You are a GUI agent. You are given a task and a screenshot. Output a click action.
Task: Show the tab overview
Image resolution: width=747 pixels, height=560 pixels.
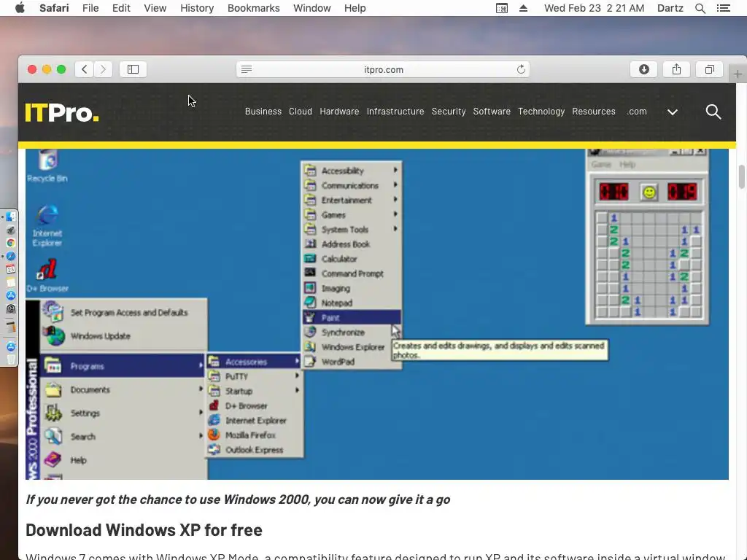point(709,69)
